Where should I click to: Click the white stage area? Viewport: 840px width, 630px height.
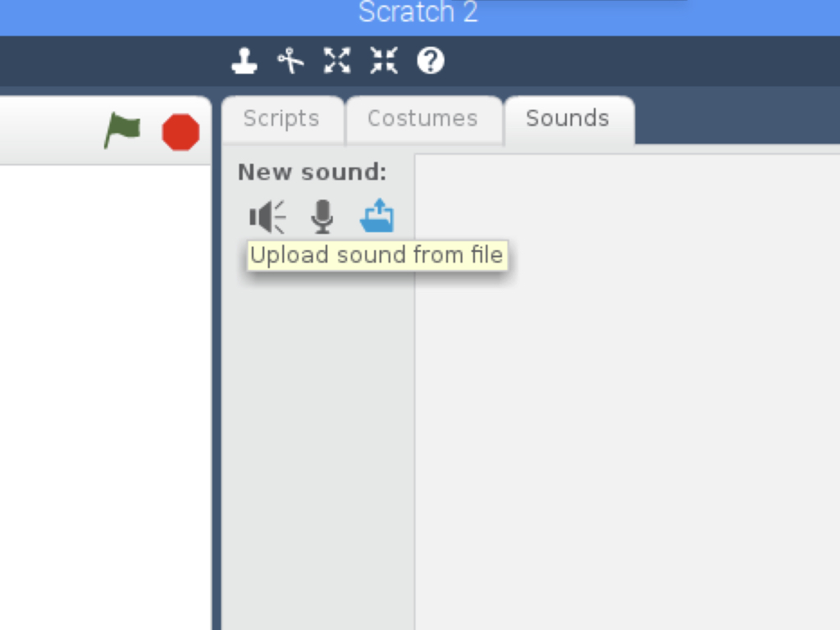pos(106,398)
